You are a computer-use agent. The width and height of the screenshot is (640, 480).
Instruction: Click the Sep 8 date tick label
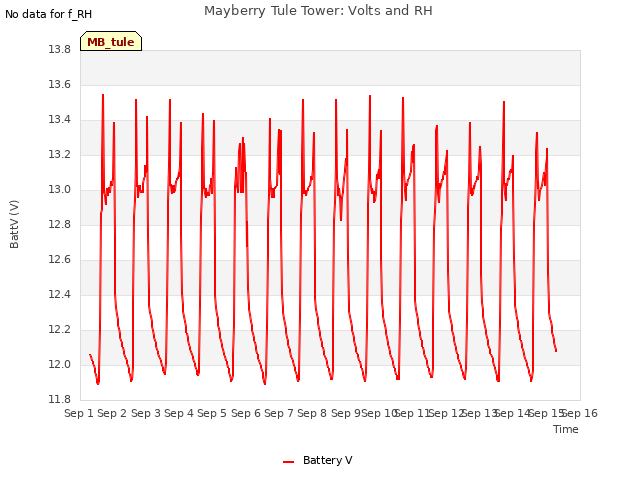point(312,413)
